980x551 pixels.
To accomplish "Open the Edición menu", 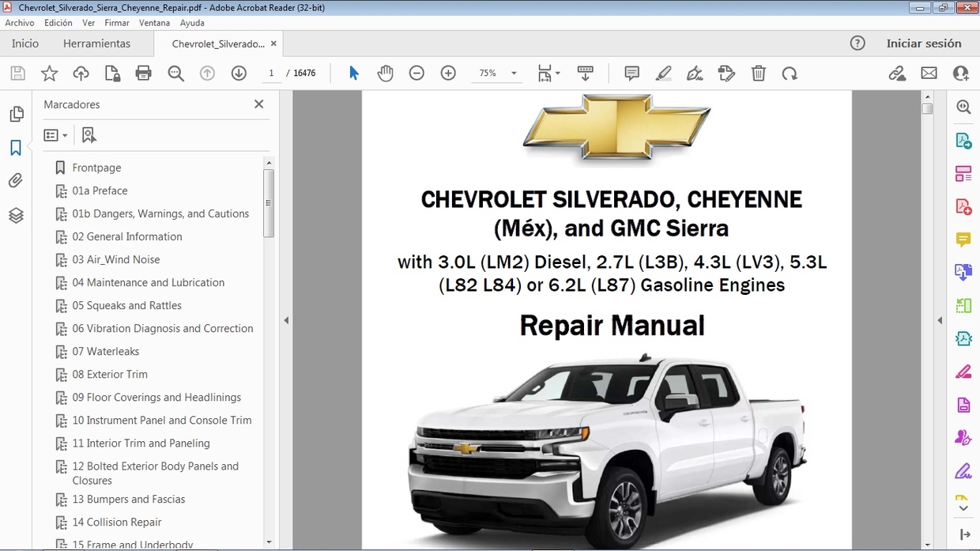I will coord(58,22).
